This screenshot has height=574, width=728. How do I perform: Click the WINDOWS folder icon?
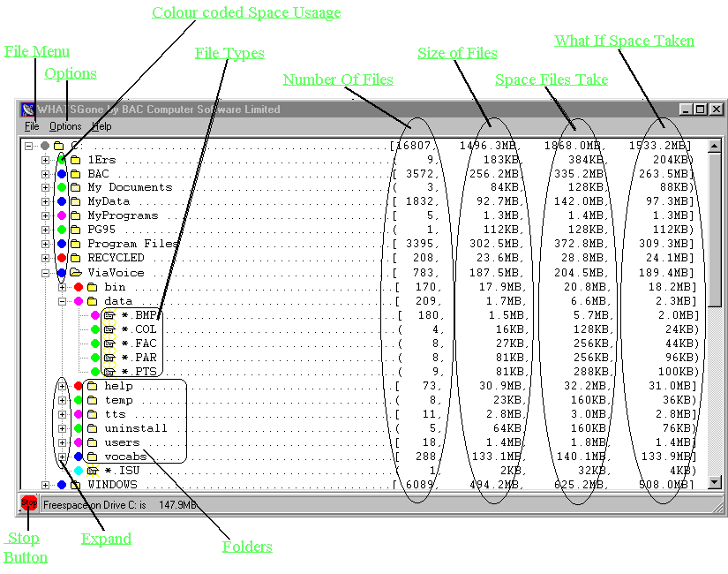pos(75,485)
